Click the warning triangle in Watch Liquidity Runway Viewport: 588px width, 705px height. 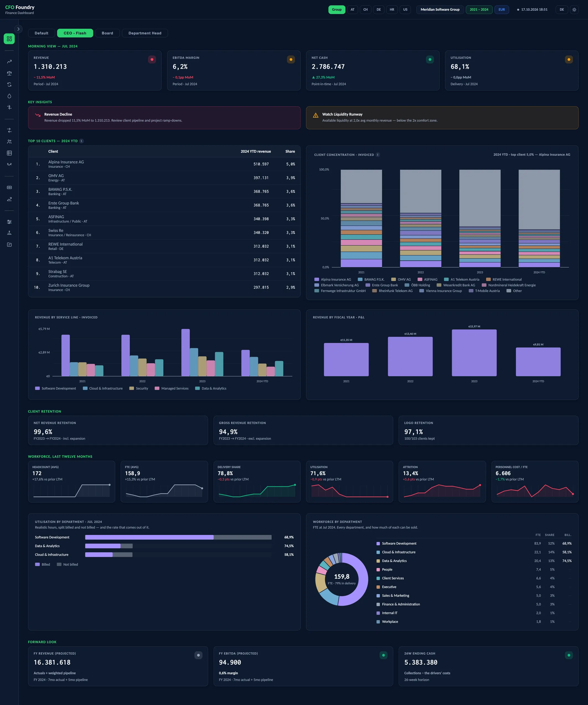(x=316, y=115)
